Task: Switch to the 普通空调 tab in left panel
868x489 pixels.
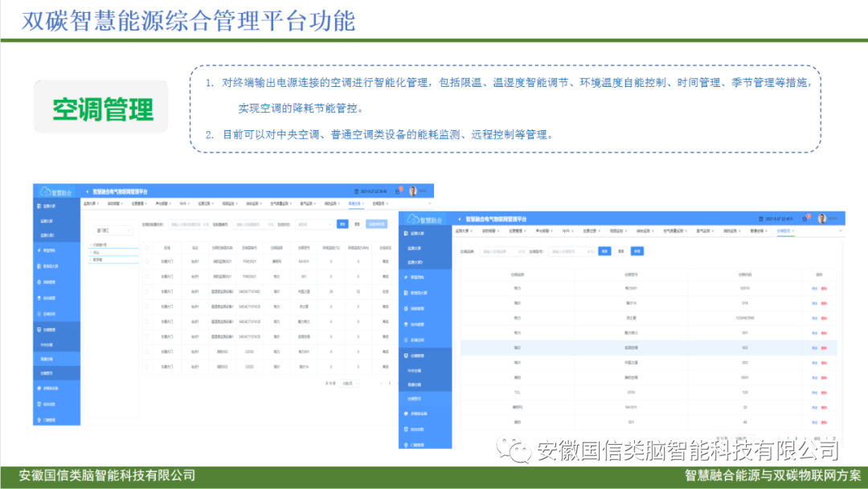Action: [x=354, y=204]
